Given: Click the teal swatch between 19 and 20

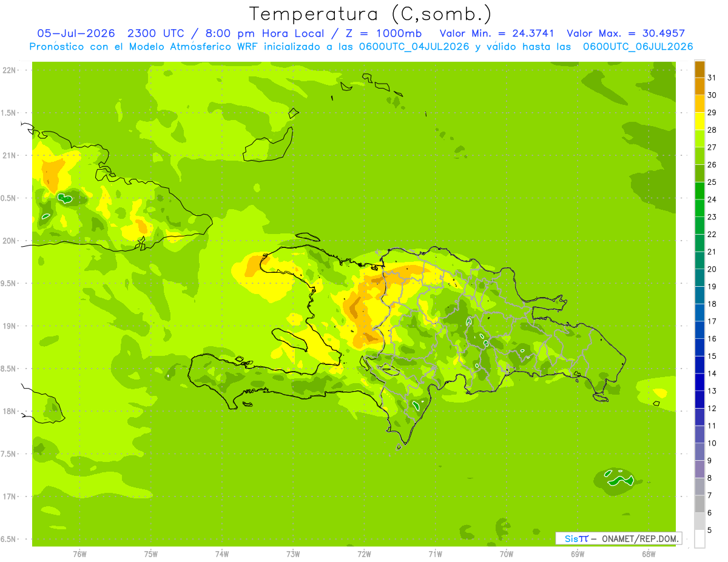Looking at the screenshot, I should click(699, 277).
